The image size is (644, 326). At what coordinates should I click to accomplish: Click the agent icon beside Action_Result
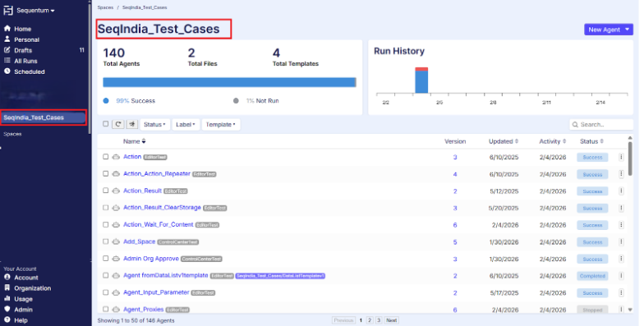(116, 191)
